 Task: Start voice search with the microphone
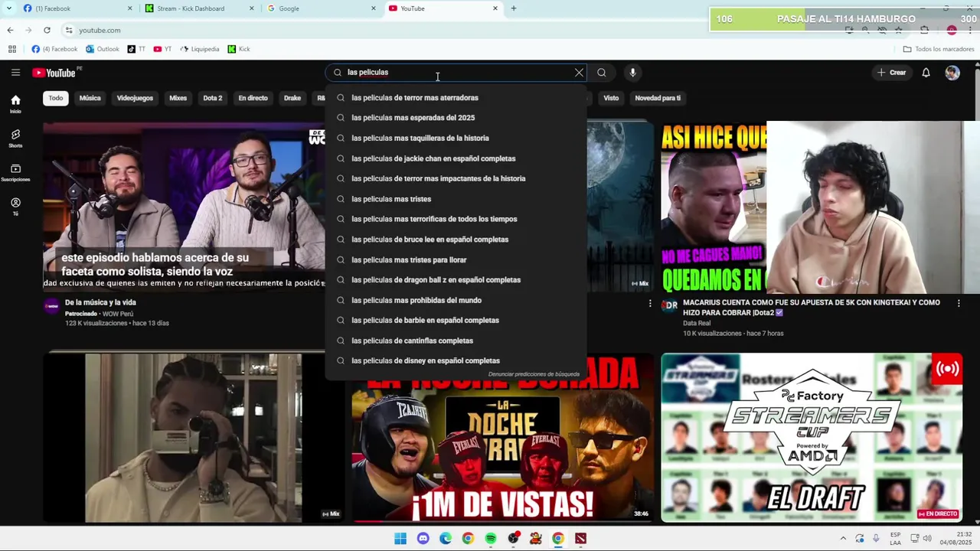tap(632, 73)
